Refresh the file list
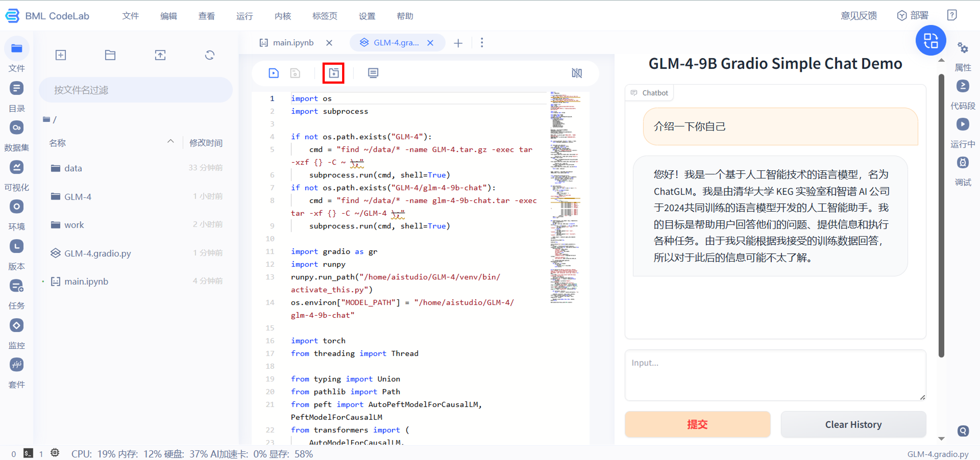 click(x=210, y=55)
